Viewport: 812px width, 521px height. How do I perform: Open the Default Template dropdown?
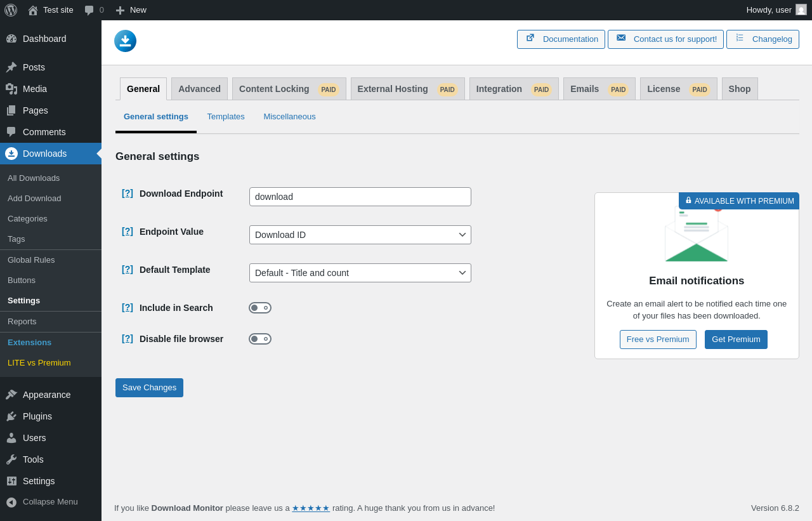360,273
